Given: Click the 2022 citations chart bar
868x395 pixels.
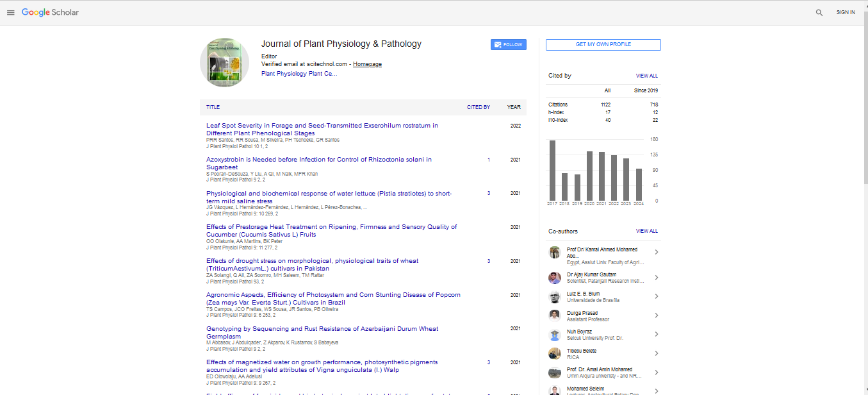Looking at the screenshot, I should coord(614,178).
